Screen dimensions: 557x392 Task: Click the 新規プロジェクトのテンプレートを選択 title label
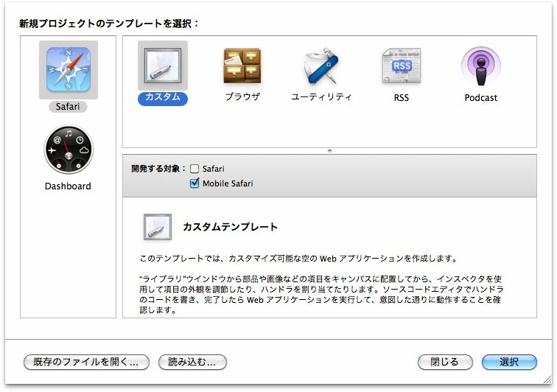point(108,24)
